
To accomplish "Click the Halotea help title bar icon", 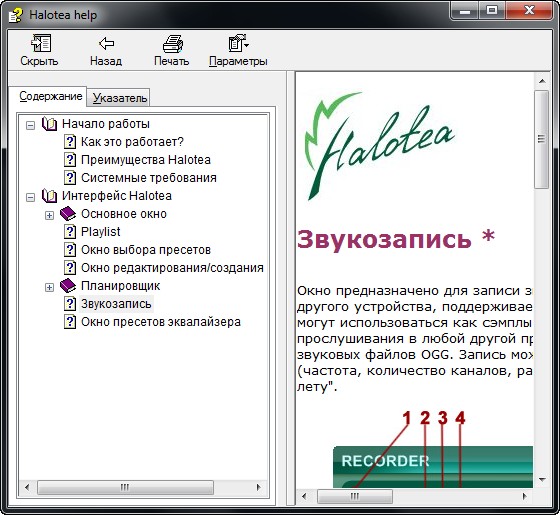I will [16, 15].
